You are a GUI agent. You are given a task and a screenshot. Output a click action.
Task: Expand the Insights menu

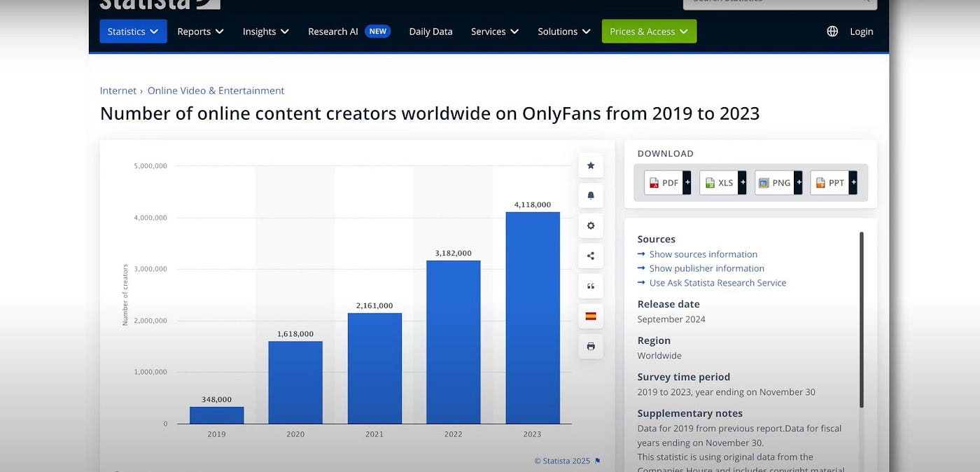point(266,32)
